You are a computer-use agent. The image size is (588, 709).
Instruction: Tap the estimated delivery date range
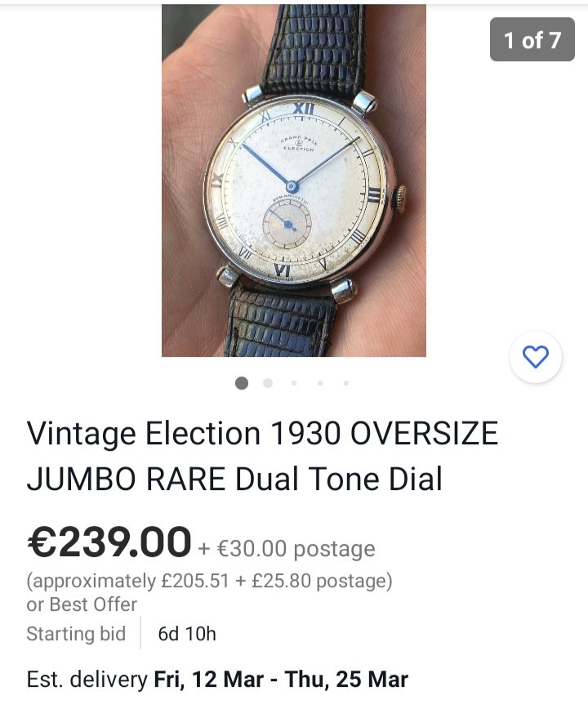281,679
